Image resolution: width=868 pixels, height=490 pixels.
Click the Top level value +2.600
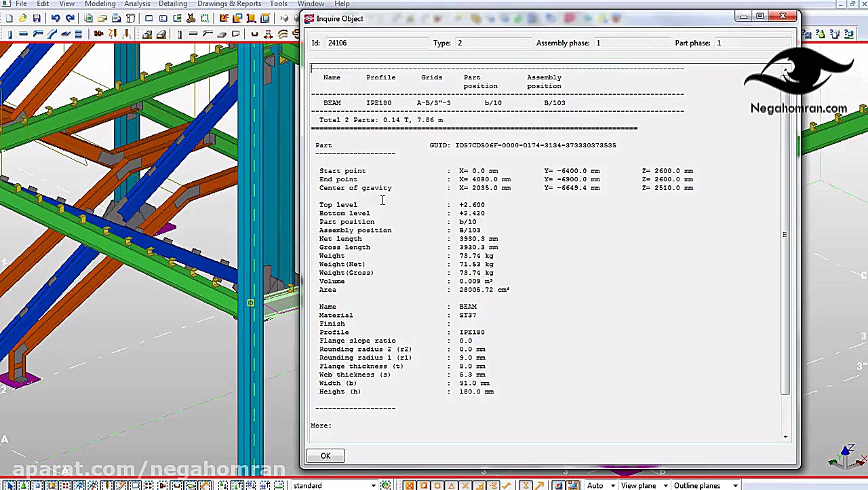pyautogui.click(x=472, y=205)
